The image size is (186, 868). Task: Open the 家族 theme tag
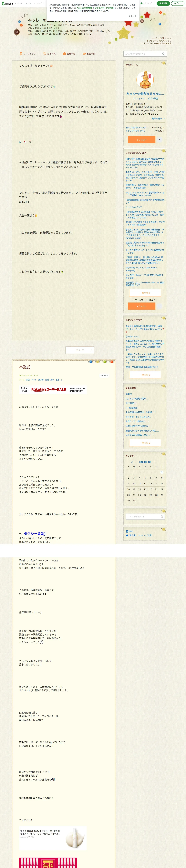(28, 380)
